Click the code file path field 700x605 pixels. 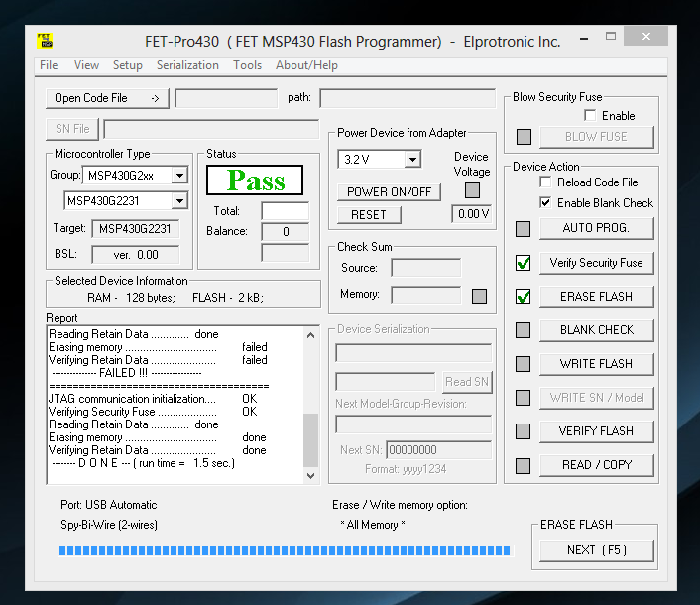click(x=408, y=98)
